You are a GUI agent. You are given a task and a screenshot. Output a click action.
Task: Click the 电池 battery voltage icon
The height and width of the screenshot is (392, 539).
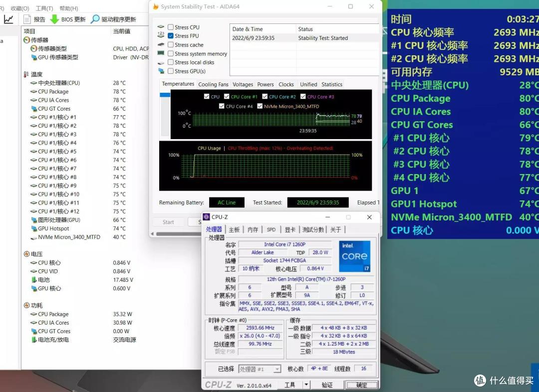coord(34,280)
